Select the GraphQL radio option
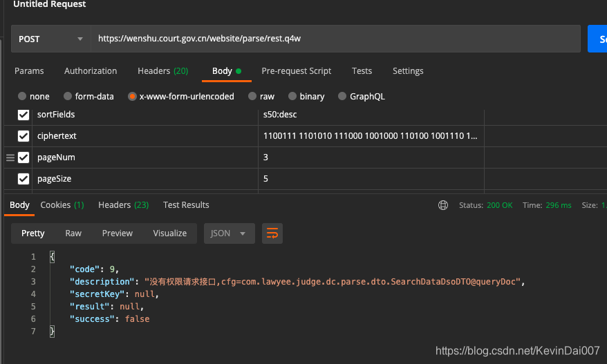This screenshot has width=607, height=364. [x=342, y=96]
